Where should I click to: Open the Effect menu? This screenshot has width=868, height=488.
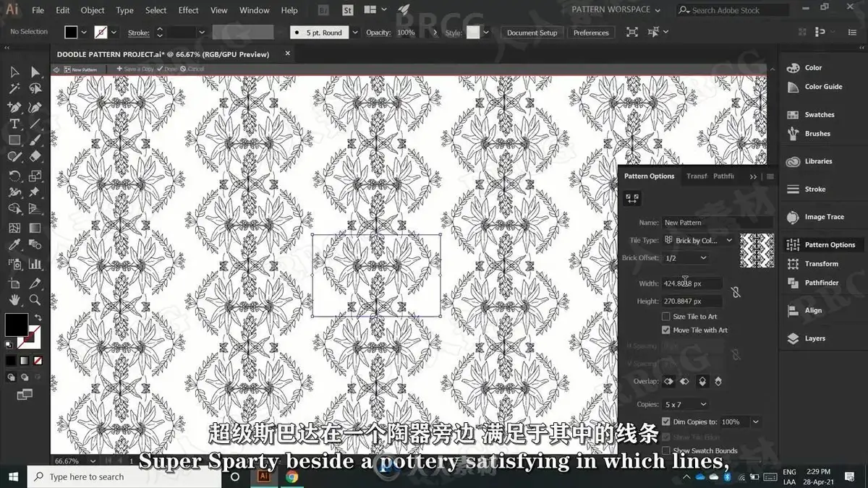[x=189, y=10]
